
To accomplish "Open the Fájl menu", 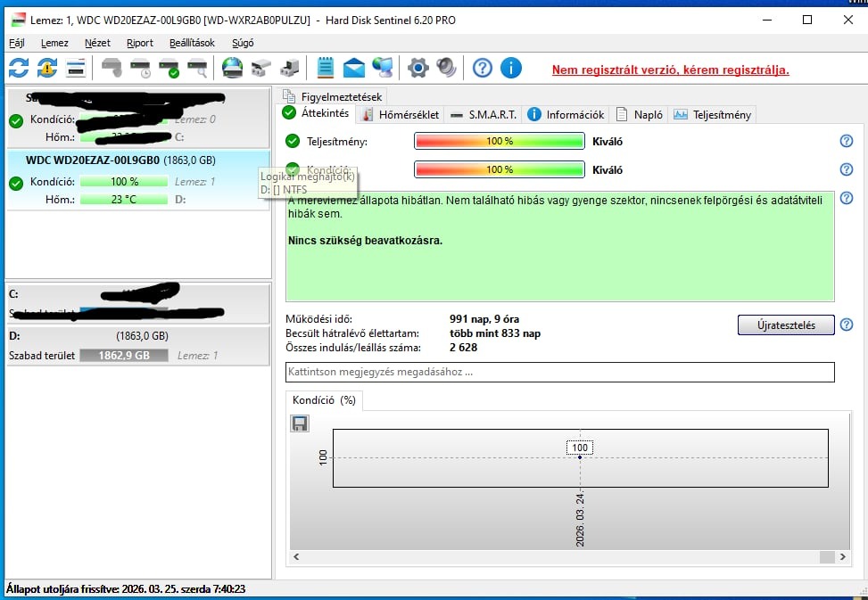I will (17, 43).
